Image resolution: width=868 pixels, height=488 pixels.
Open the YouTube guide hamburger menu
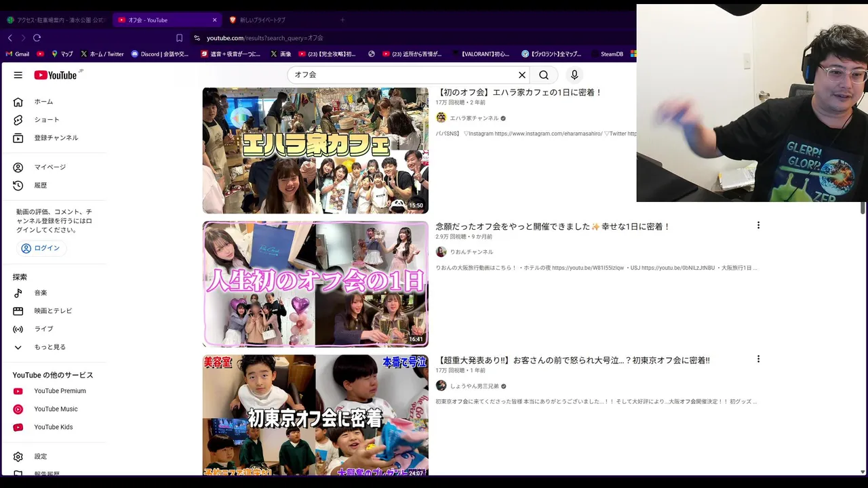18,75
